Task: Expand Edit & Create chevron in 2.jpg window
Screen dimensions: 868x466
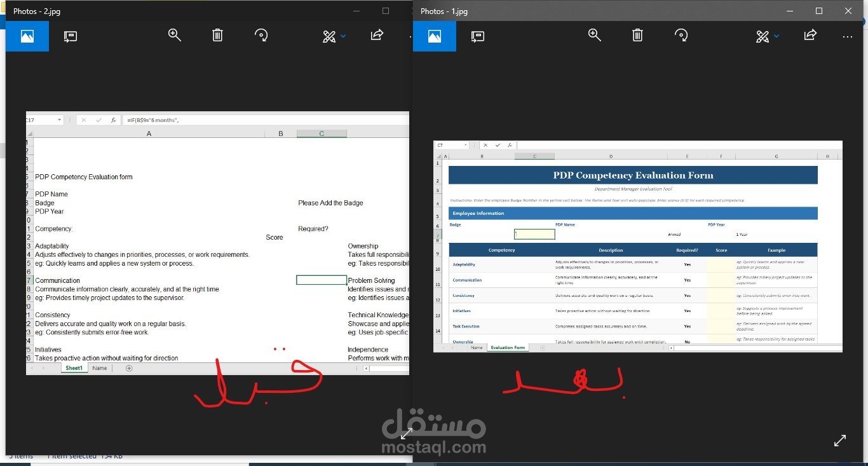Action: tap(344, 36)
